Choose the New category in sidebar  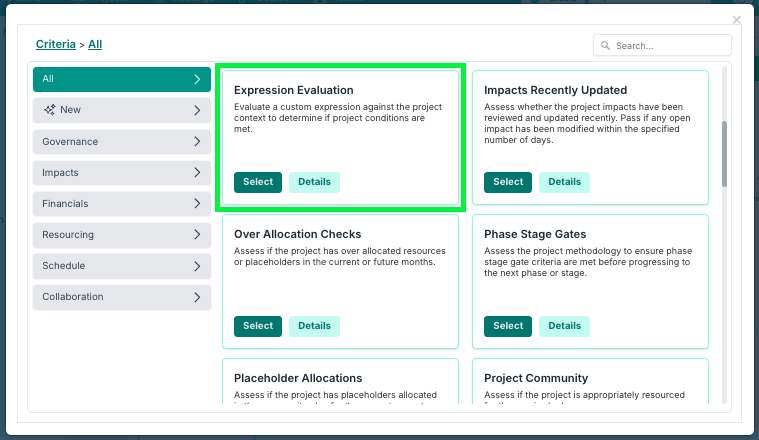point(121,110)
